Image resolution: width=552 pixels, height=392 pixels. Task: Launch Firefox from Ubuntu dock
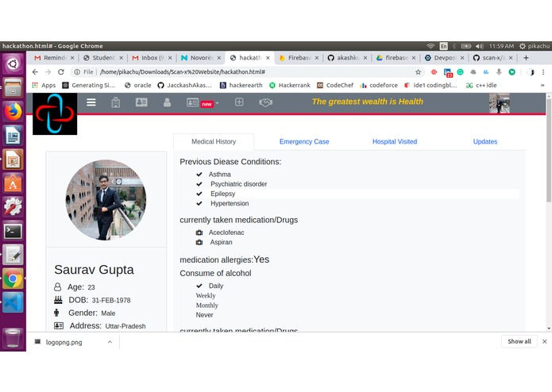[13, 111]
